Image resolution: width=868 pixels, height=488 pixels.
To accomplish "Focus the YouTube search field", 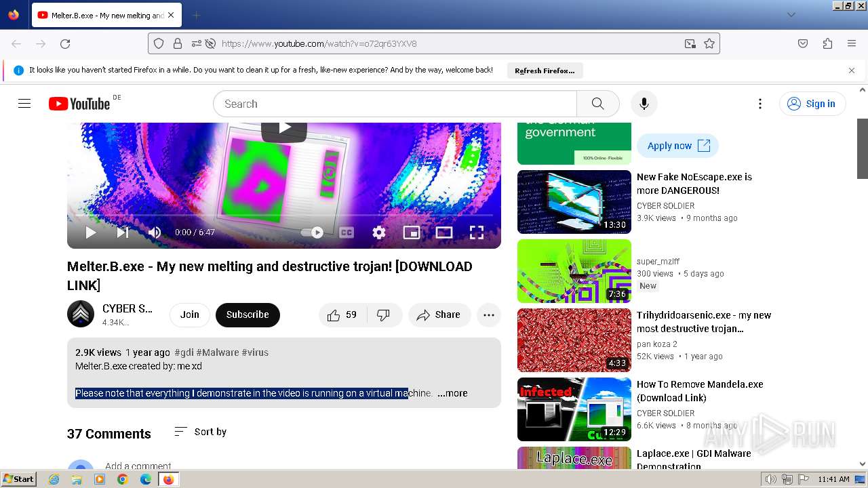I will [x=395, y=104].
